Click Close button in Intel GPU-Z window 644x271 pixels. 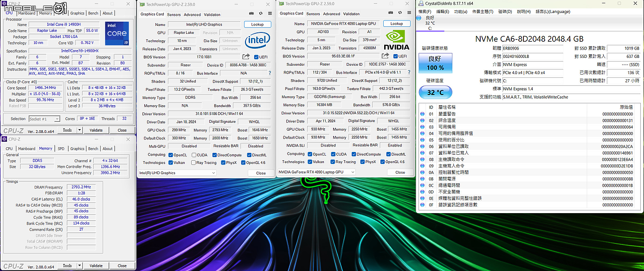point(261,173)
